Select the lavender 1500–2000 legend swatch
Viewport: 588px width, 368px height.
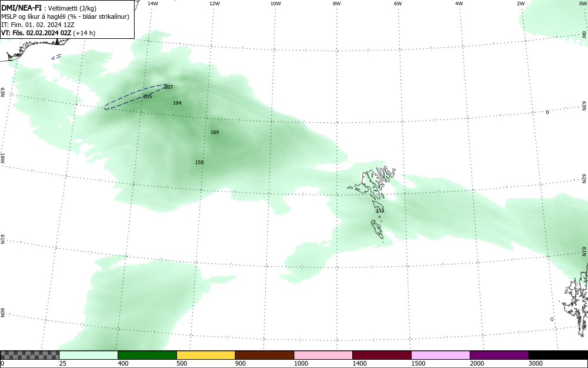coord(440,355)
